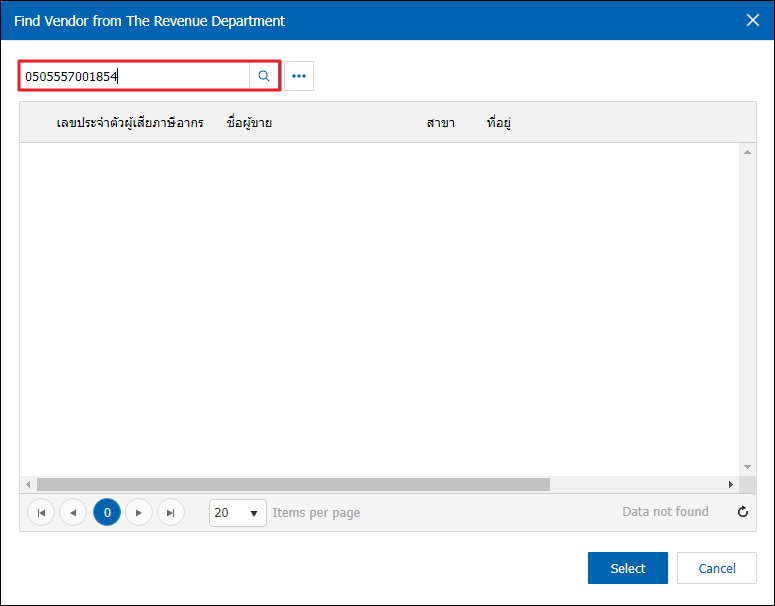Sort by ชื่อผู้ขาย column header
Screen dimensions: 775x606
point(249,123)
